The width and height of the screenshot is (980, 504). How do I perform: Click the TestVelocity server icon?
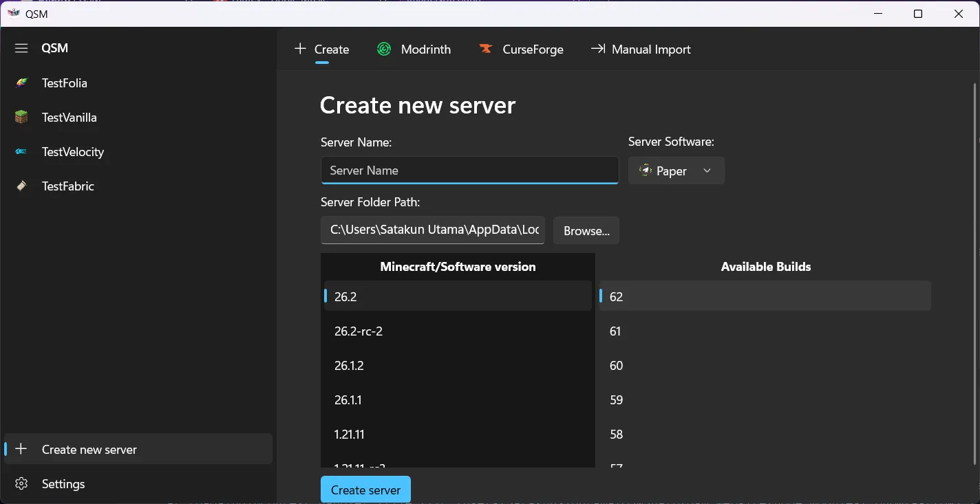[x=21, y=152]
